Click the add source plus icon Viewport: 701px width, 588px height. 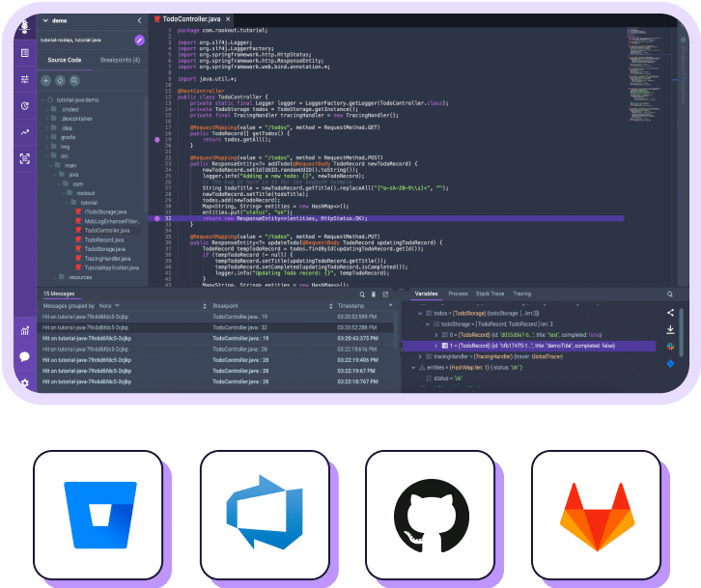point(46,80)
